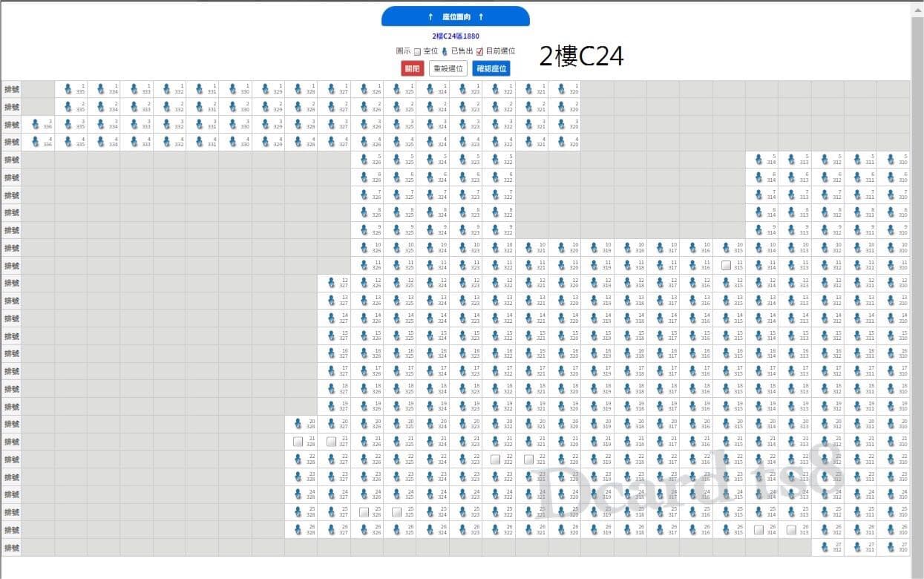
Task: Choose empty seat row 21 number 327
Action: click(331, 442)
